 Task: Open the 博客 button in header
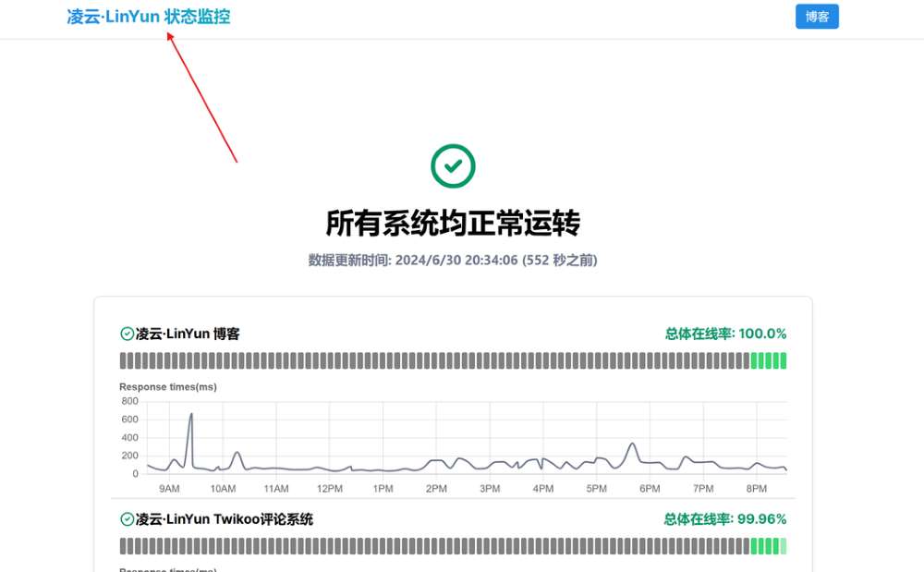[x=817, y=17]
